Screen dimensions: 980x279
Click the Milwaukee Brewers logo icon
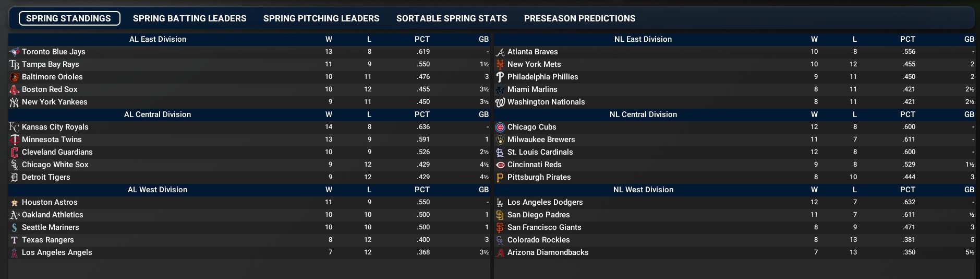click(500, 140)
